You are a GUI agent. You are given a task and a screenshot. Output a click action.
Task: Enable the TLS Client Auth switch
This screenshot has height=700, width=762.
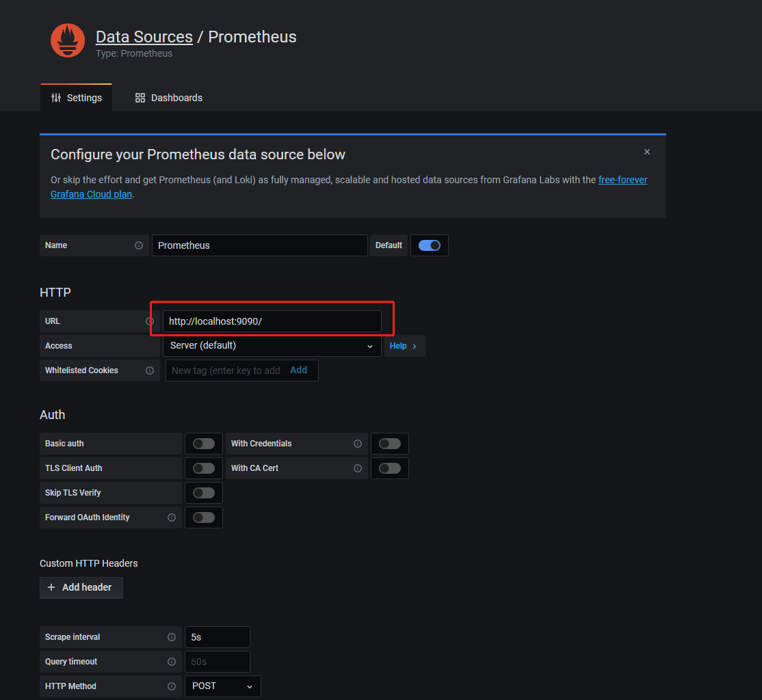pyautogui.click(x=204, y=468)
